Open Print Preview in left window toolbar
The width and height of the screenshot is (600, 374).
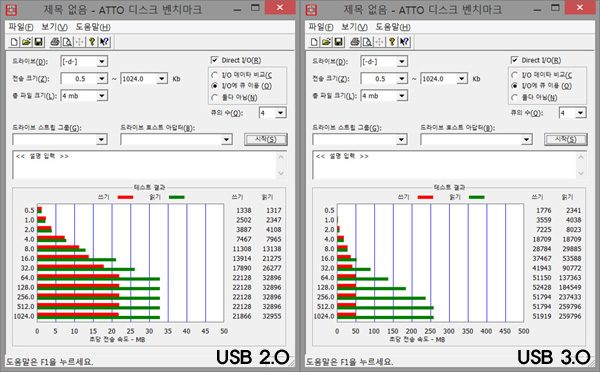coord(67,42)
